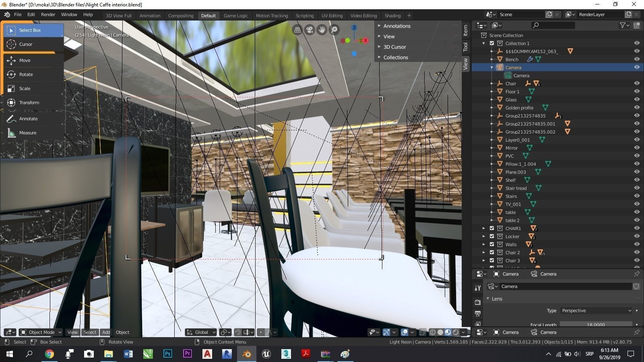Toggle X-ray view button
Screen dimensions: 644x362
422,332
